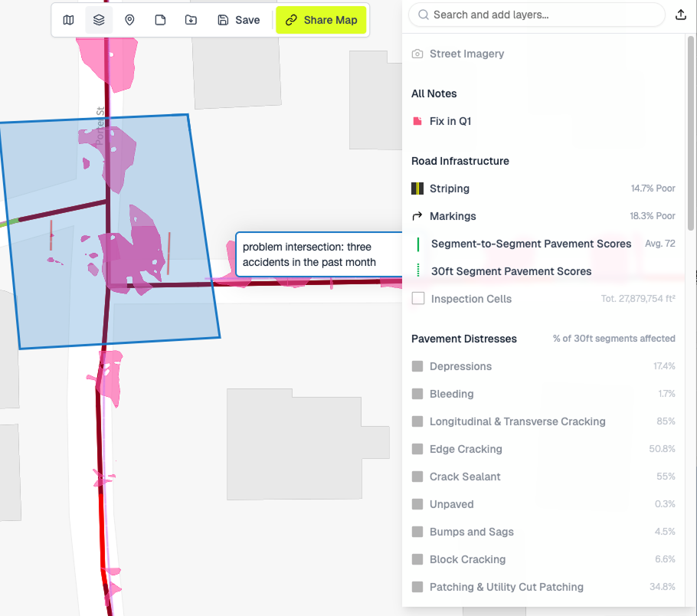Click the upload icon beside the layer search

(x=681, y=14)
